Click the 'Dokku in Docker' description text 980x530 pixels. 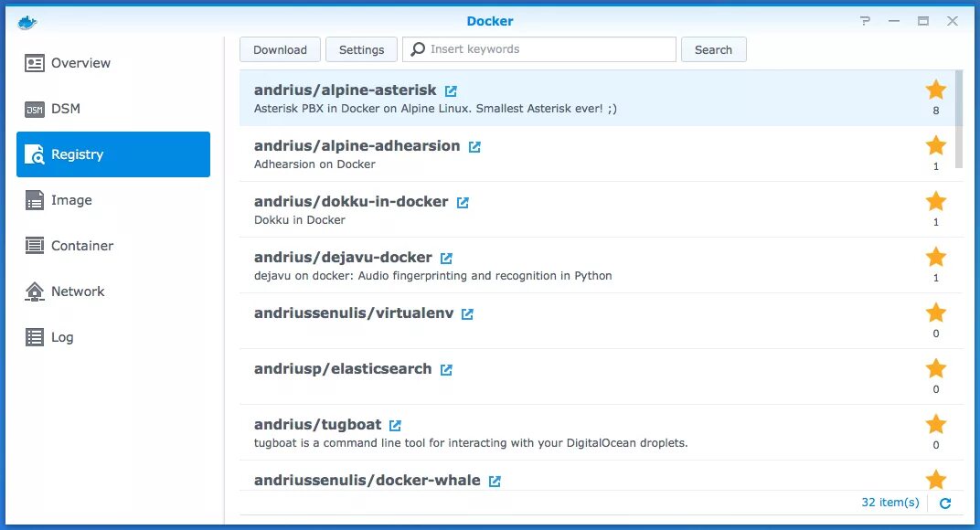[299, 220]
